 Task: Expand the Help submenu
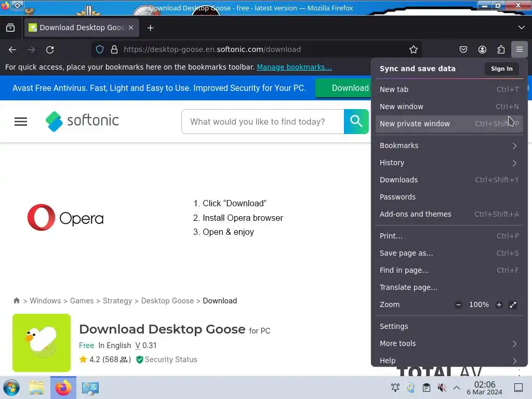point(449,361)
